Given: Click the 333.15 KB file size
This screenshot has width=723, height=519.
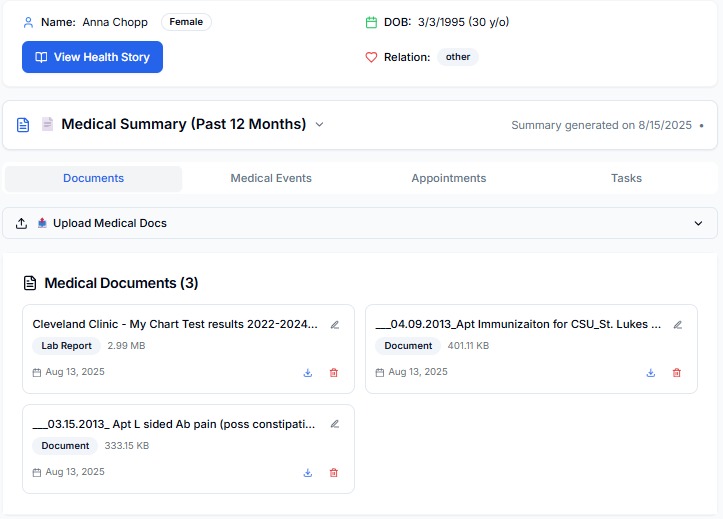Looking at the screenshot, I should [127, 446].
